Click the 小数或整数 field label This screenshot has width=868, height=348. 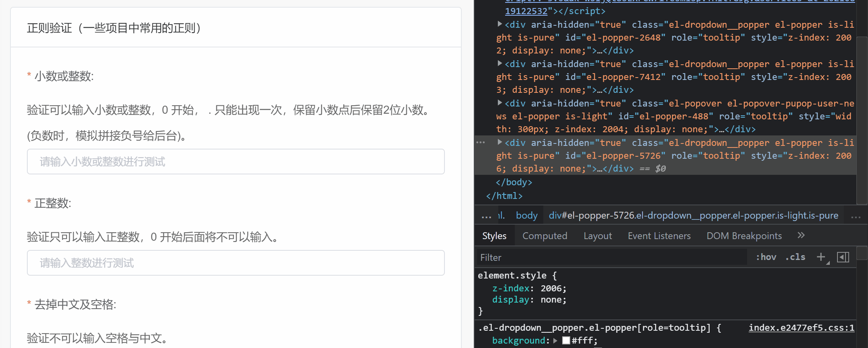pos(64,76)
